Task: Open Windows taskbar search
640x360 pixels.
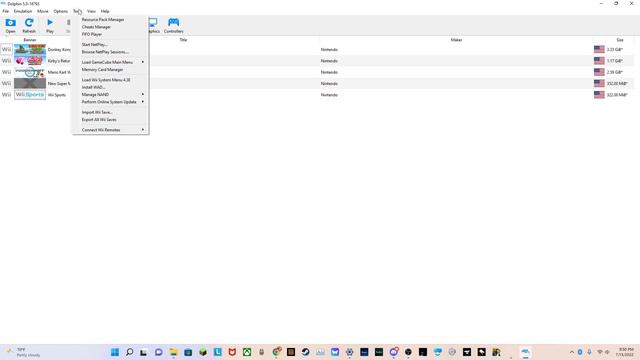Action: click(129, 352)
